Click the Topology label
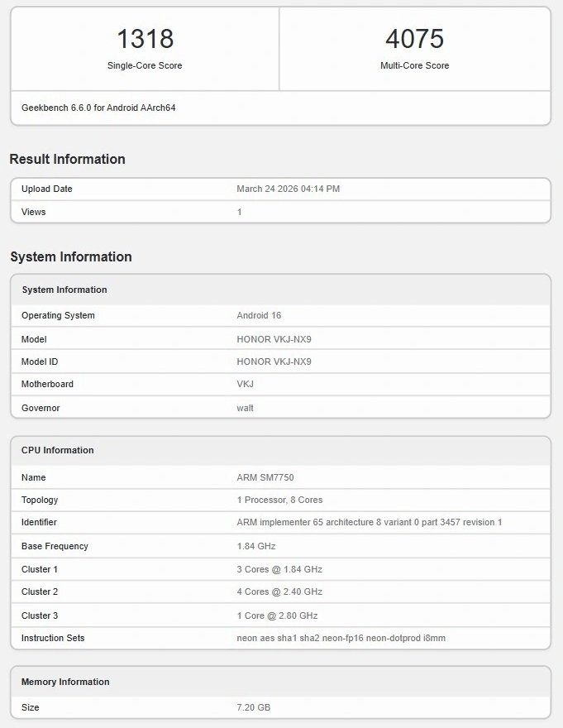563x728 pixels. point(40,500)
